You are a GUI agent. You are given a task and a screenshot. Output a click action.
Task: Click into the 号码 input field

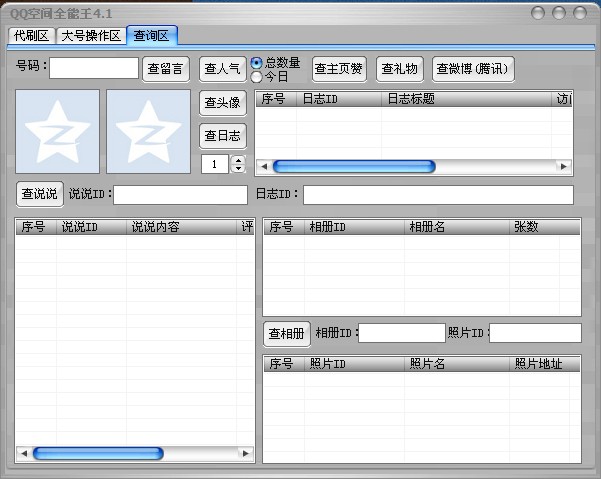tap(94, 68)
